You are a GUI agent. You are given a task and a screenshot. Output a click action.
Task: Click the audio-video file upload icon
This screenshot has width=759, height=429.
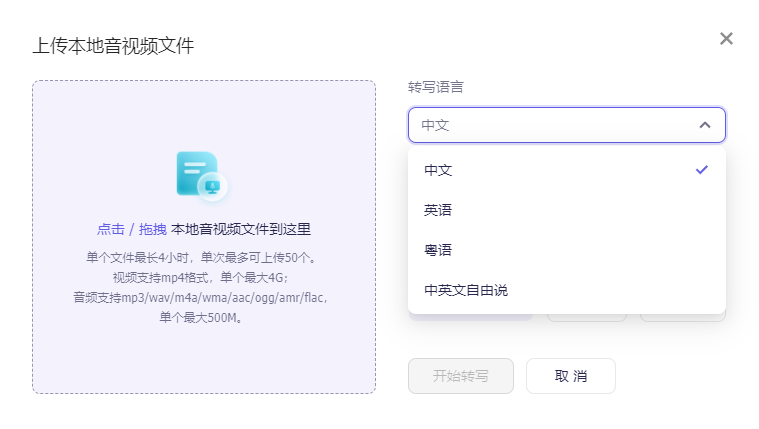(x=201, y=175)
